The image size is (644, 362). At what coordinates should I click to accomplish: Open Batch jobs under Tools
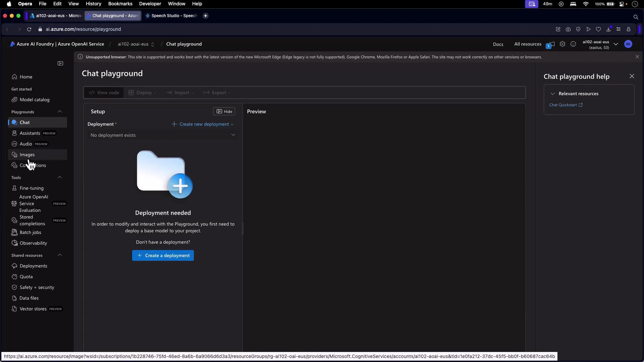click(x=30, y=232)
